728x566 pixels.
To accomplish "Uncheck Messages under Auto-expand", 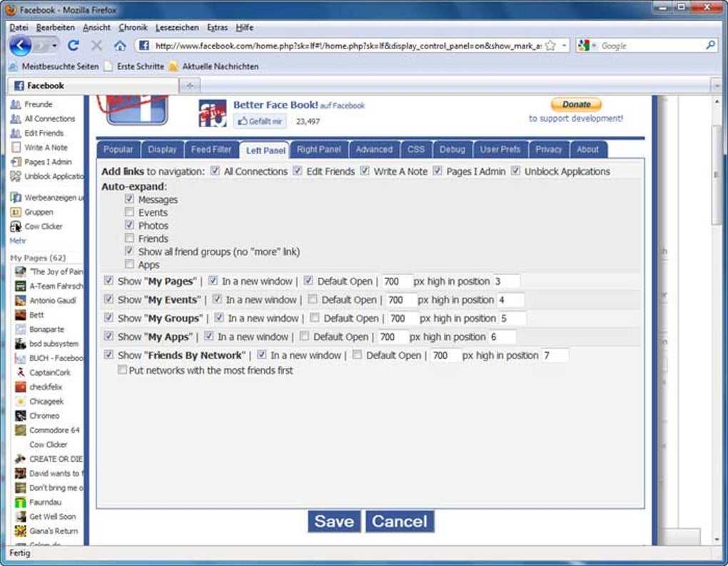I will [129, 200].
